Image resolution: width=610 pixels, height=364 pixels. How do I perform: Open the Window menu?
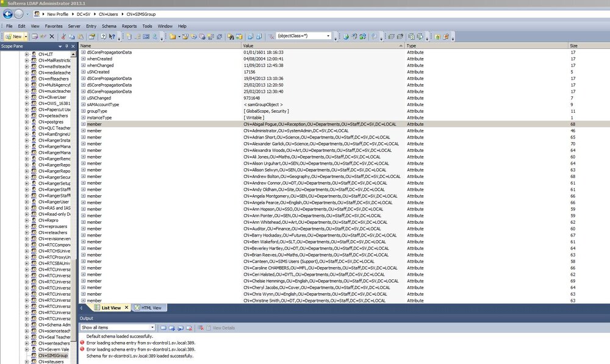165,26
